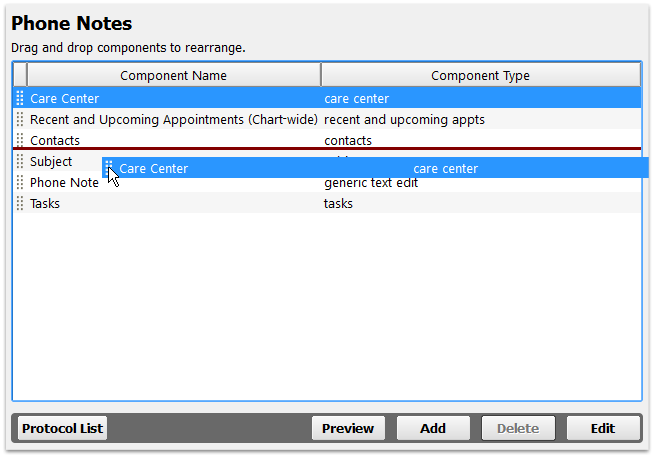The image size is (654, 457).
Task: Click the drag handle next to Phone Note
Action: (20, 182)
